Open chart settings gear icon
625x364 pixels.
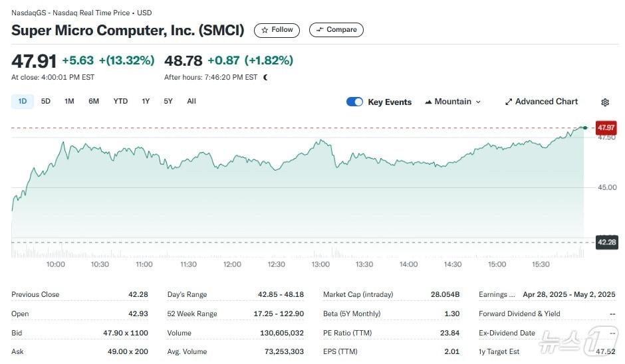[605, 102]
